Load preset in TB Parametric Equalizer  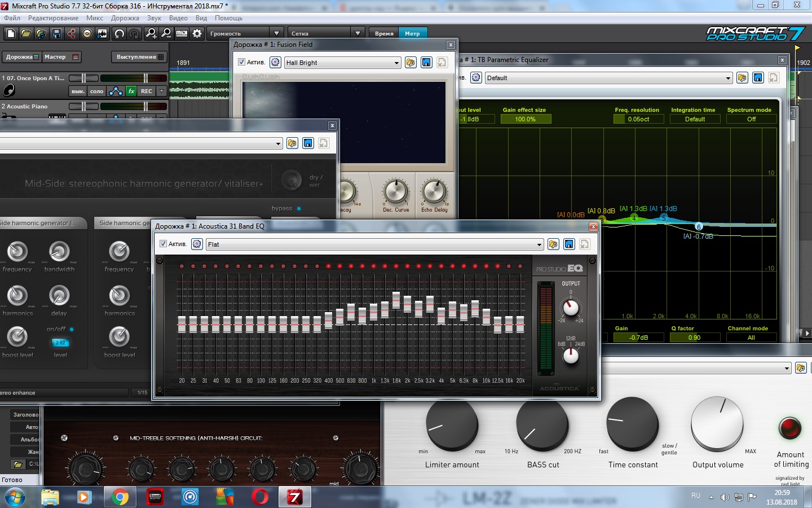pyautogui.click(x=742, y=78)
